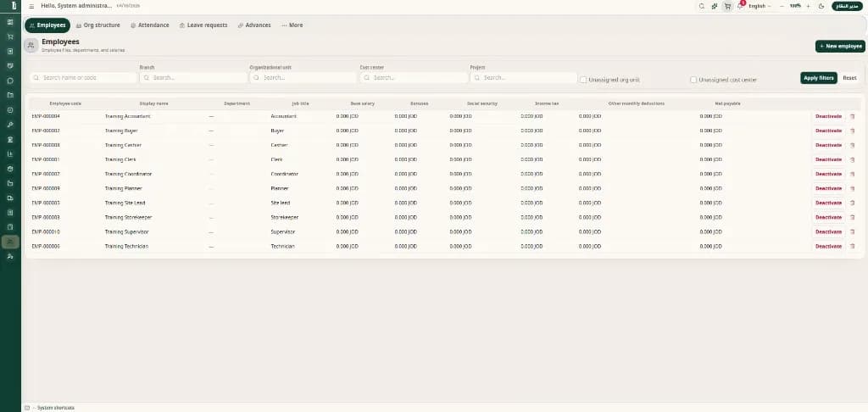Open the shopping cart icon in top bar
The height and width of the screenshot is (412, 868).
tap(727, 6)
